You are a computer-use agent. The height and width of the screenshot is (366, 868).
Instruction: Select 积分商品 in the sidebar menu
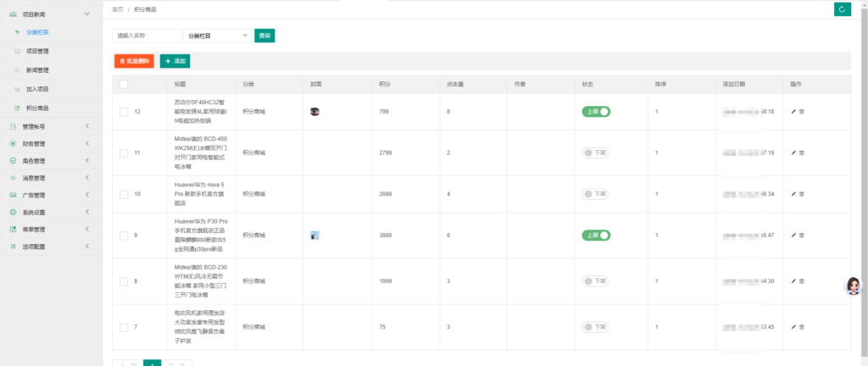pyautogui.click(x=37, y=108)
